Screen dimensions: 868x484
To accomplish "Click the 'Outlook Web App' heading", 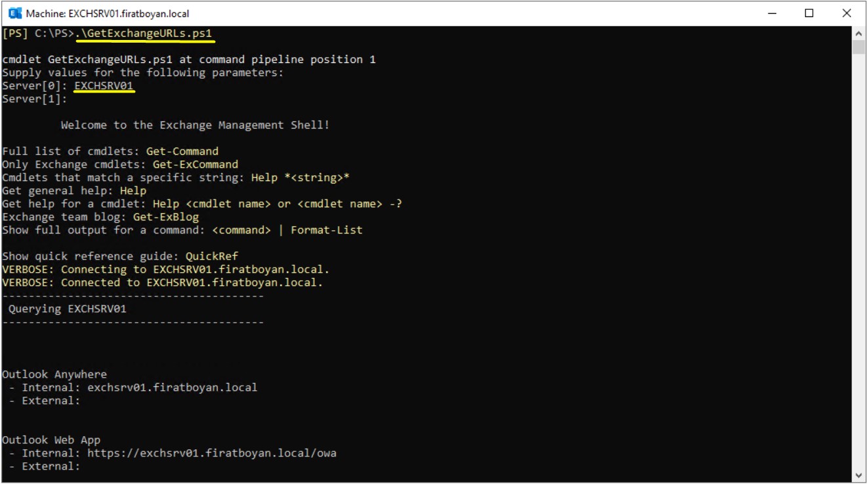I will point(51,440).
